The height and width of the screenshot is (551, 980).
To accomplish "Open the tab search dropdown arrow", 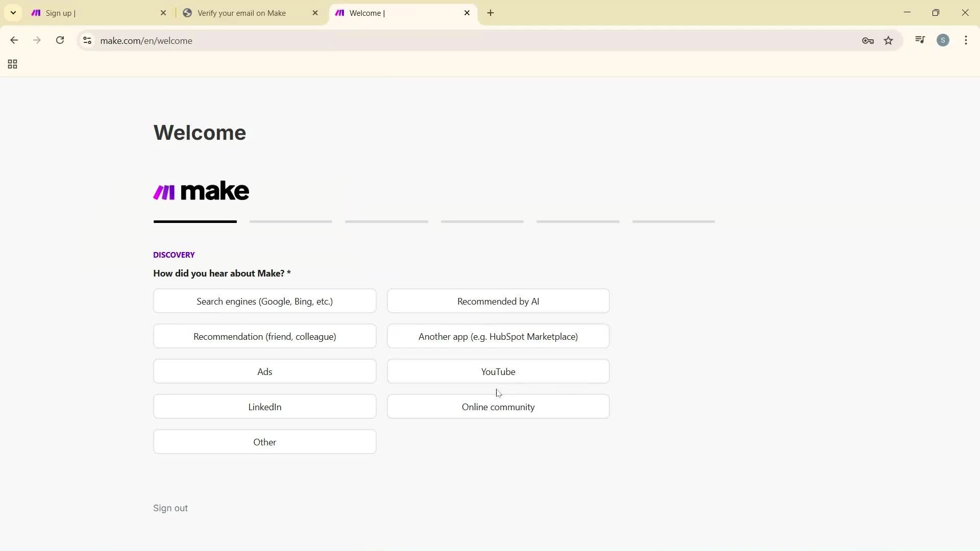I will (x=13, y=12).
